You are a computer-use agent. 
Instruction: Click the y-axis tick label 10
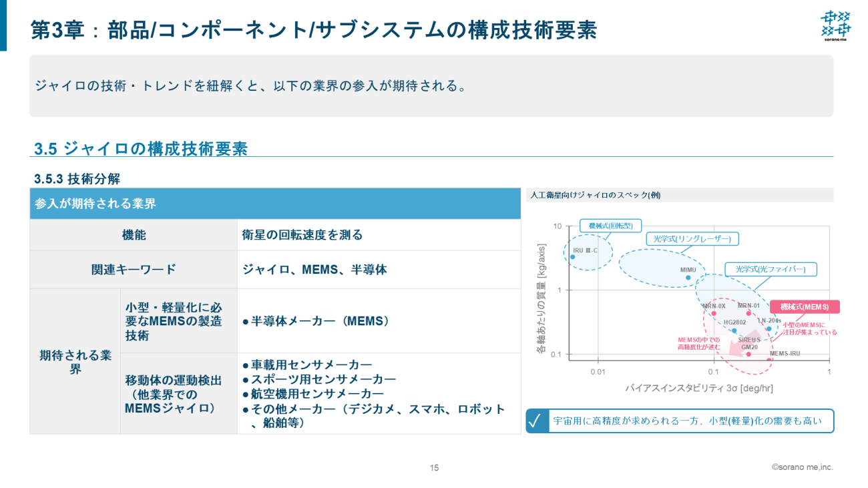[557, 226]
